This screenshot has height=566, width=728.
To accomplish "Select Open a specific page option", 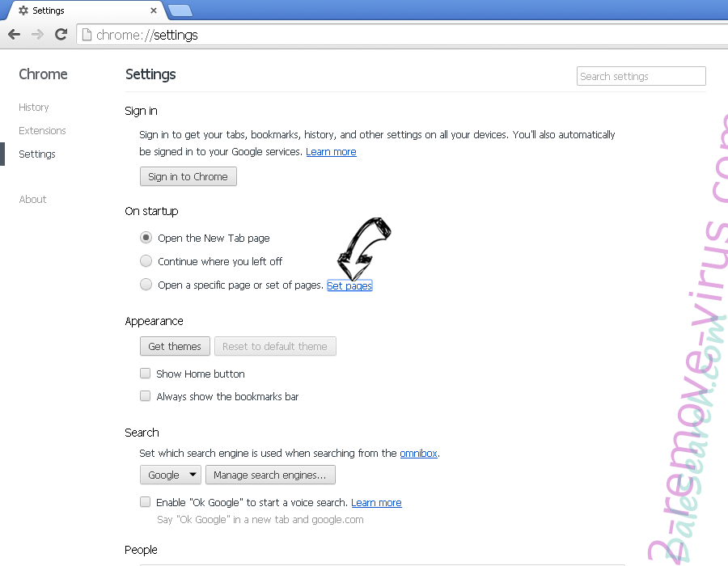I will 146,284.
